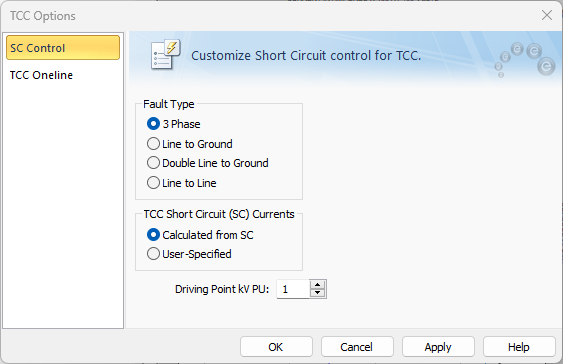Confirm settings with OK button

pyautogui.click(x=276, y=347)
